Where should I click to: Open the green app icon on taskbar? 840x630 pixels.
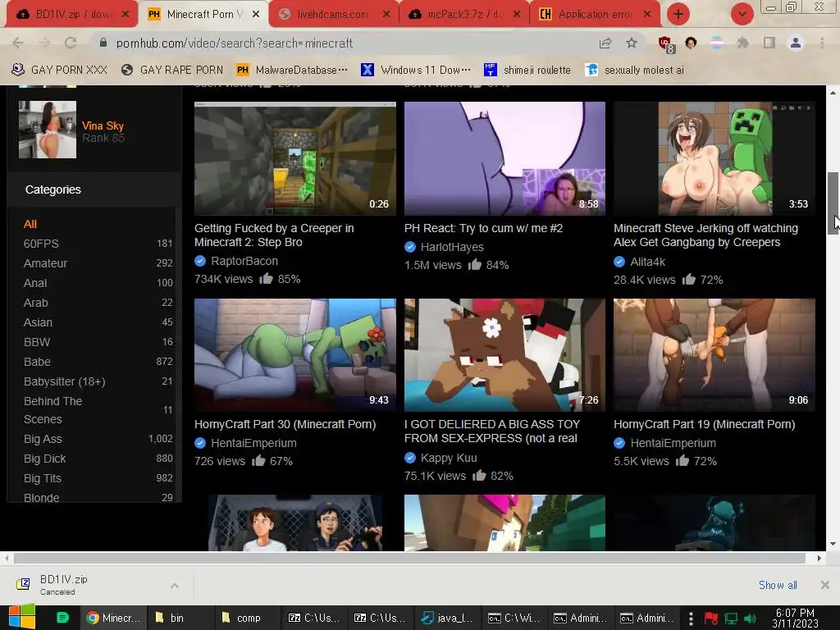(x=62, y=618)
